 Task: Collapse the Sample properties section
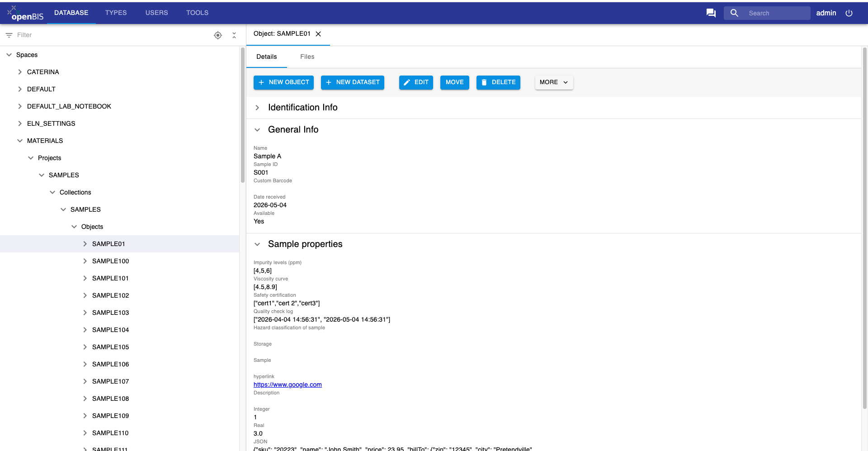pos(257,244)
